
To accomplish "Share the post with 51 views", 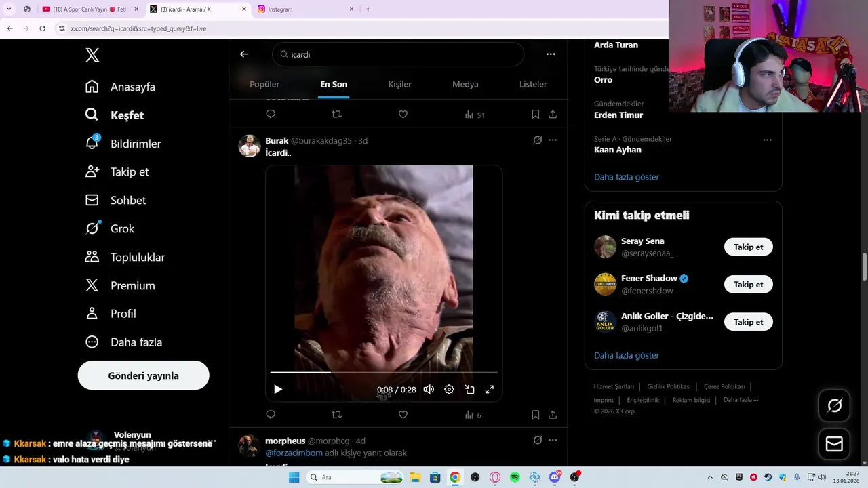I will pos(553,115).
